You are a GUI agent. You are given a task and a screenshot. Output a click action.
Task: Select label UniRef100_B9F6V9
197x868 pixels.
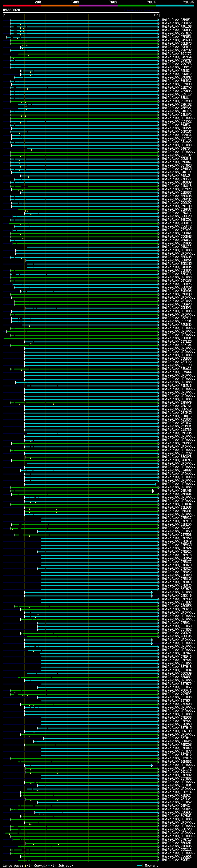pyautogui.click(x=176, y=402)
